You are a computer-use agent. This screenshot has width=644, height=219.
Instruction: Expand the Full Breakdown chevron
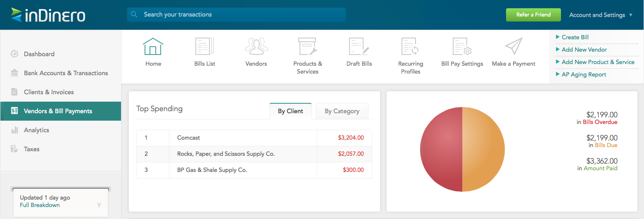(99, 205)
